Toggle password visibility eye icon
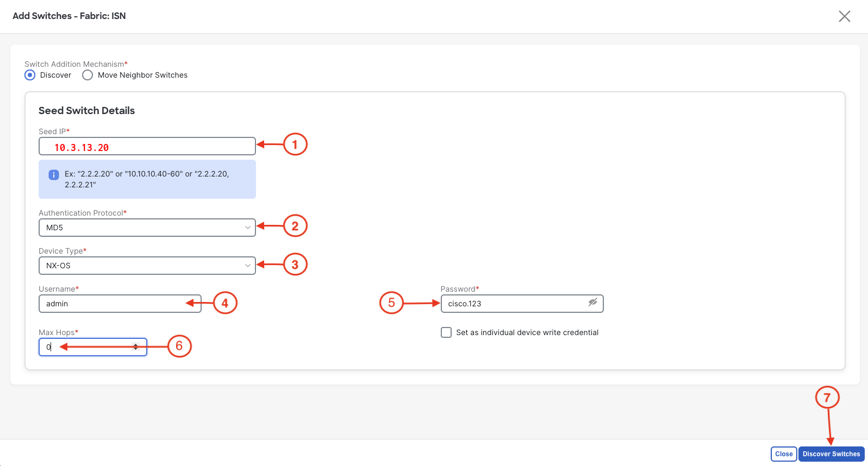Screen dimensions: 868x466 (592, 303)
